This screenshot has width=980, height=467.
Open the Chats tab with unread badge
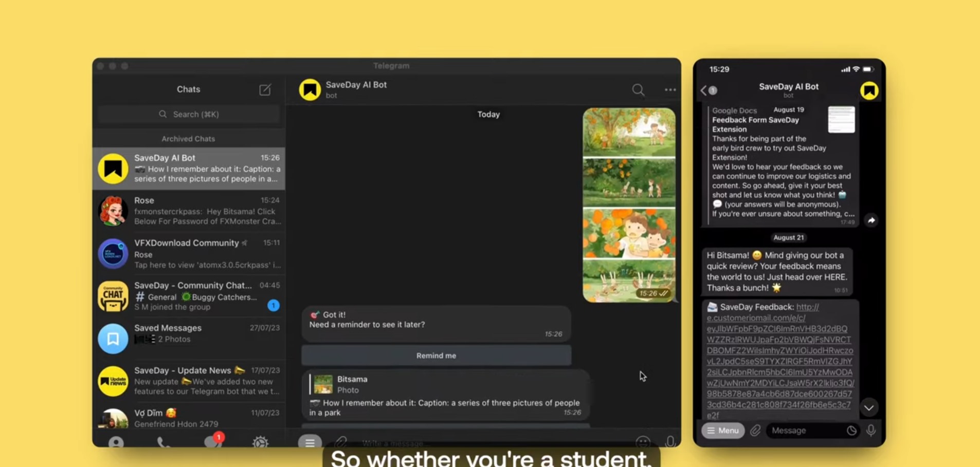[x=213, y=440]
